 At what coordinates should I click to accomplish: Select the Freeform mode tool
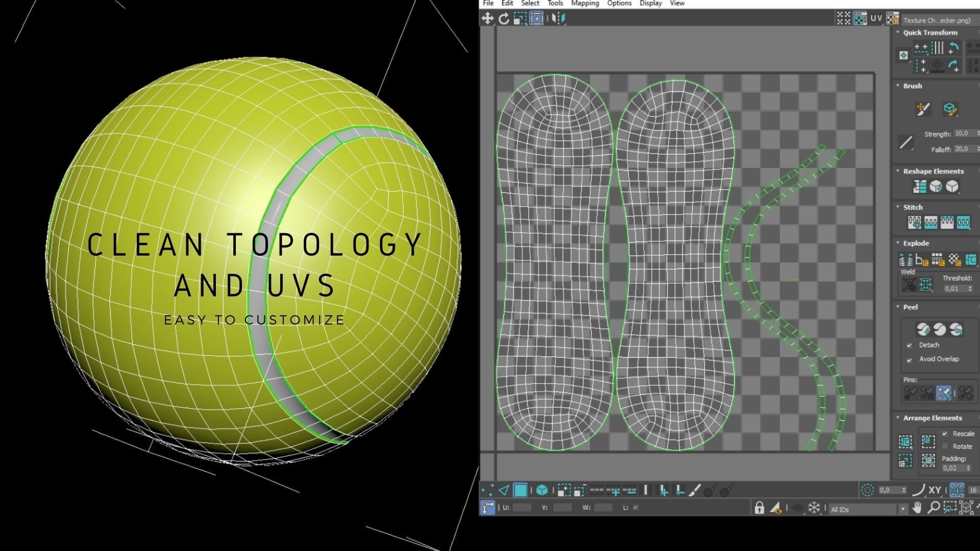(x=536, y=19)
